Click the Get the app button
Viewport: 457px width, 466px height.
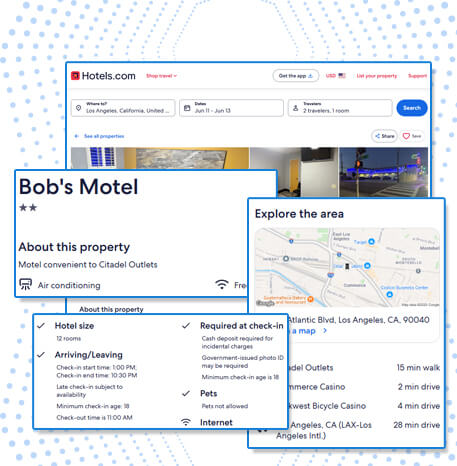[296, 76]
